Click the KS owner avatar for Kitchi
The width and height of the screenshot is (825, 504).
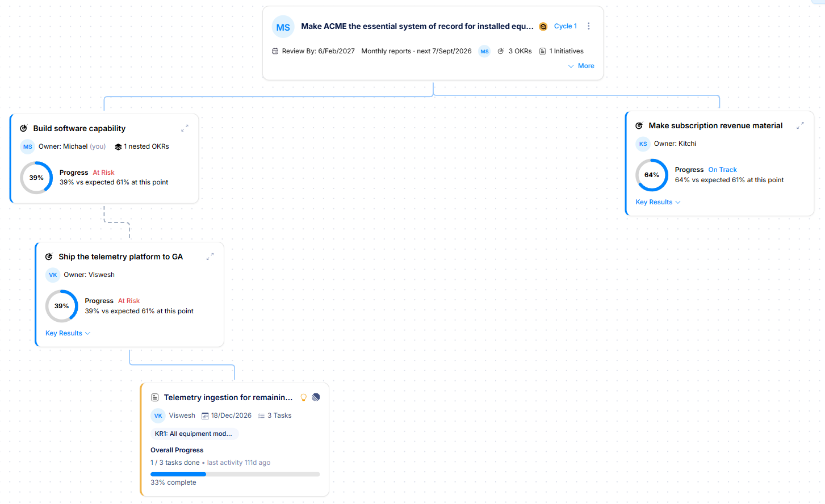[643, 144]
